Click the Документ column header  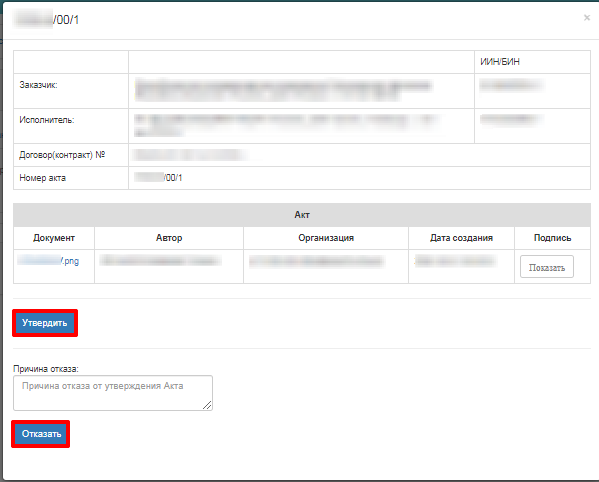(54, 238)
